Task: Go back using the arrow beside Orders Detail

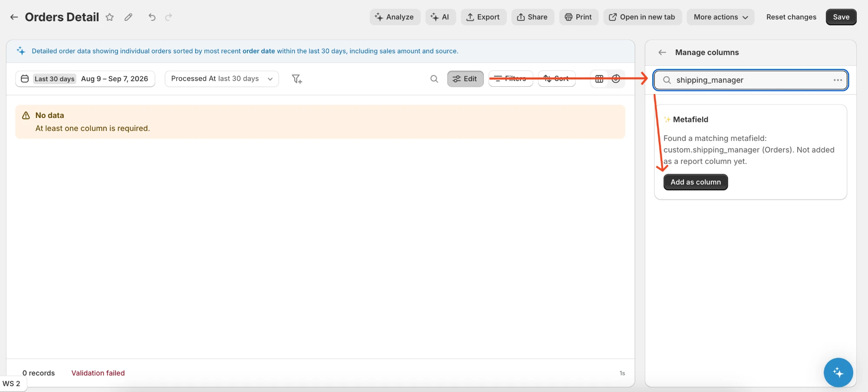Action: click(14, 17)
